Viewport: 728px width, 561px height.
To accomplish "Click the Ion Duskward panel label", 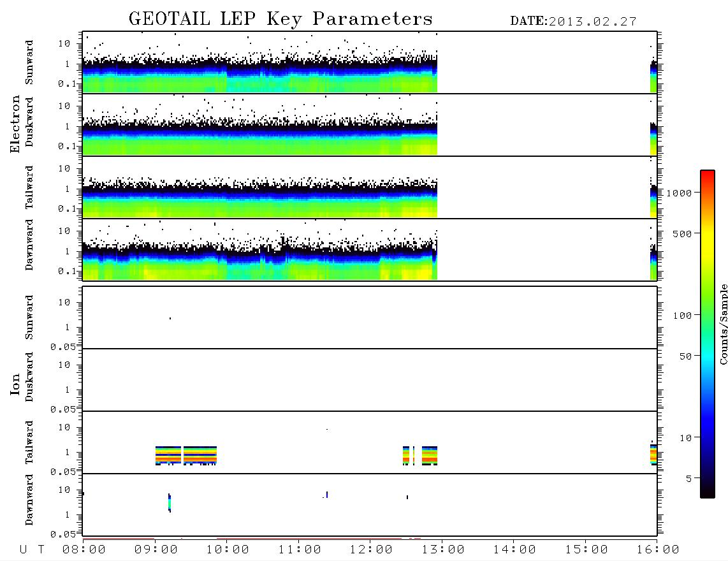I will click(29, 377).
